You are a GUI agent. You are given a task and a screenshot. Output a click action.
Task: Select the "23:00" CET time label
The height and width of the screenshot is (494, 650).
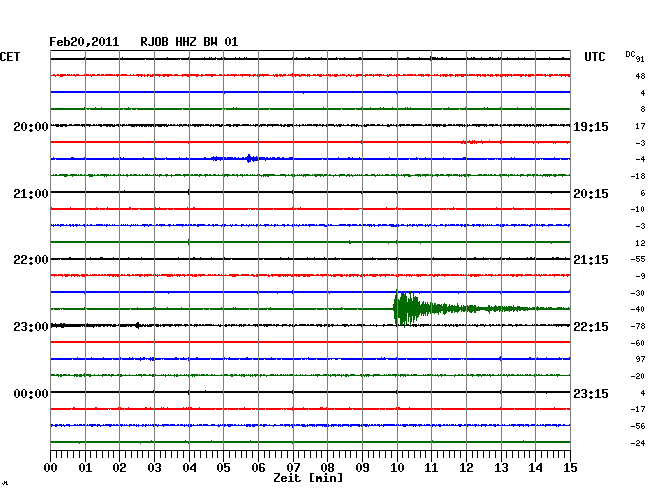click(31, 327)
